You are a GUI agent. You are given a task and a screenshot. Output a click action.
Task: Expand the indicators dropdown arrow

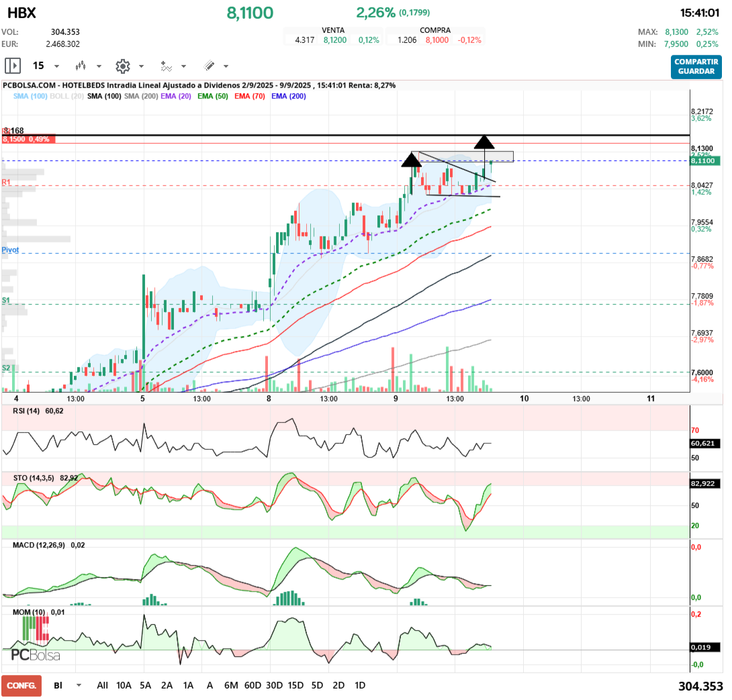pyautogui.click(x=184, y=66)
